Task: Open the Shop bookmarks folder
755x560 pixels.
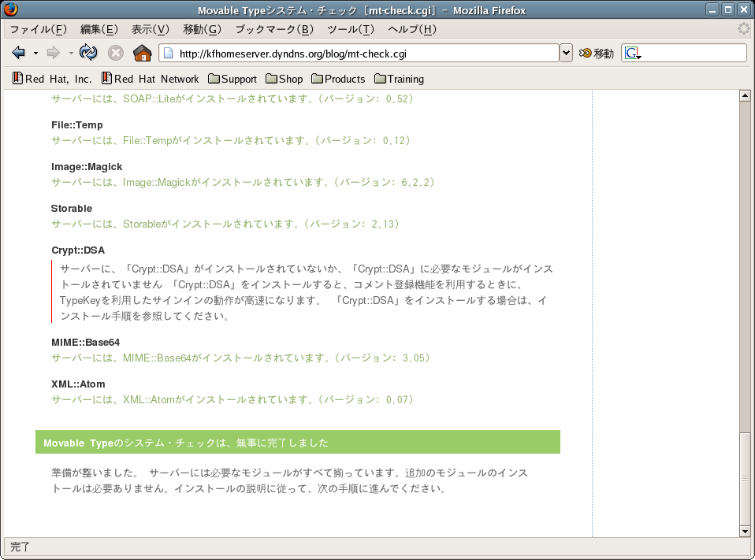Action: [284, 79]
